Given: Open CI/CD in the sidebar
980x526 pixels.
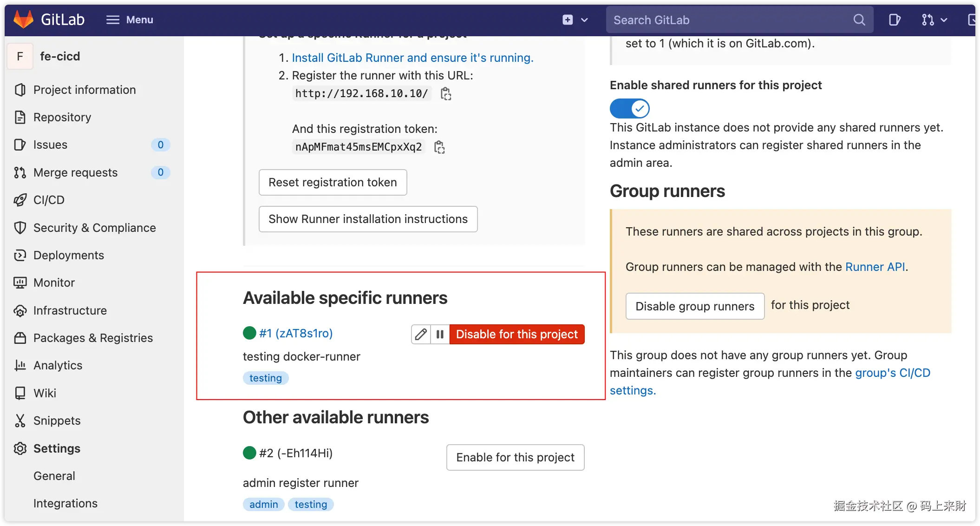Looking at the screenshot, I should (x=49, y=200).
